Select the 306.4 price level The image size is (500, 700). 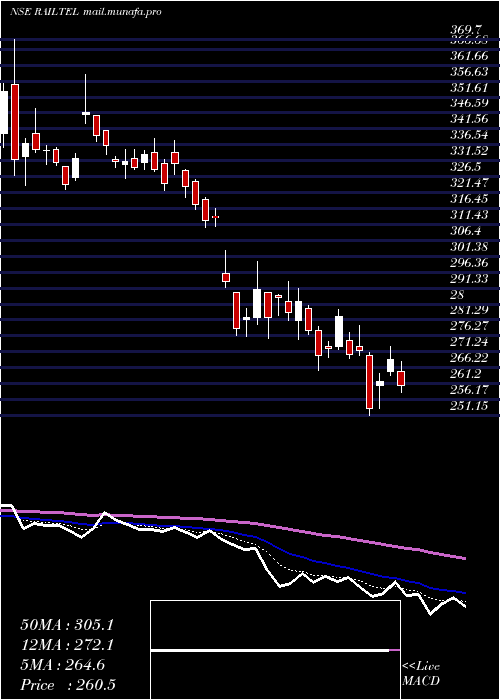(x=467, y=230)
